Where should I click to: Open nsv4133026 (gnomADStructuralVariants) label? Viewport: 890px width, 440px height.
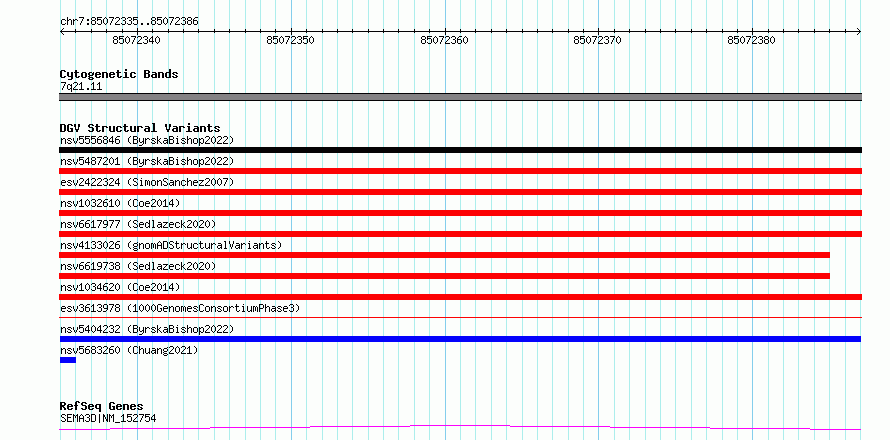pos(171,245)
